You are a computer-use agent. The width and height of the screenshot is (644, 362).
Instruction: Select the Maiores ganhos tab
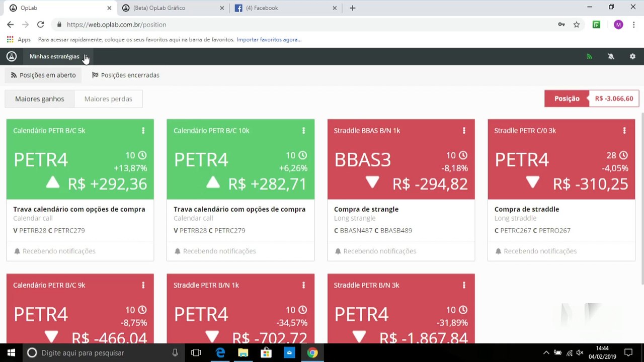click(x=40, y=99)
